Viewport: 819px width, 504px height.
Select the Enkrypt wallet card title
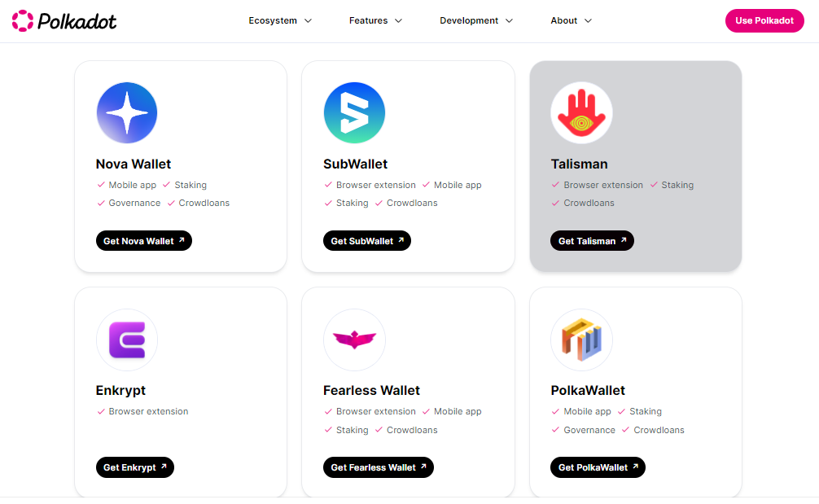click(x=120, y=391)
